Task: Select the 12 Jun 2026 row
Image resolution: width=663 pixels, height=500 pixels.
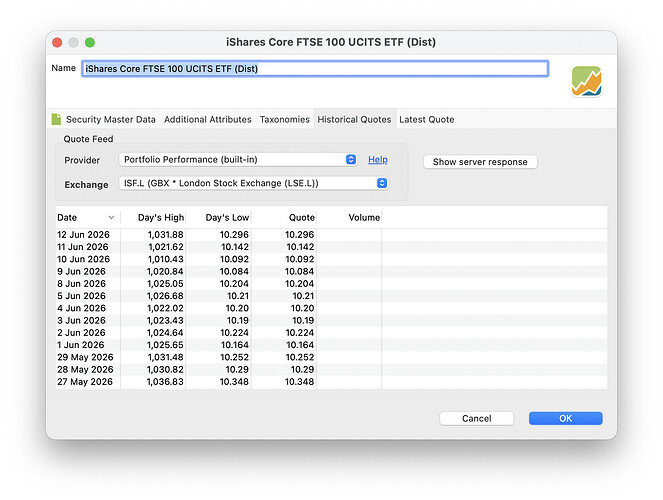Action: (332, 235)
